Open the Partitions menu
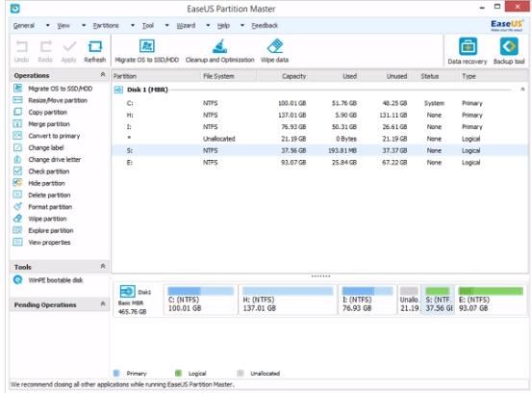532x393 pixels. (x=106, y=25)
